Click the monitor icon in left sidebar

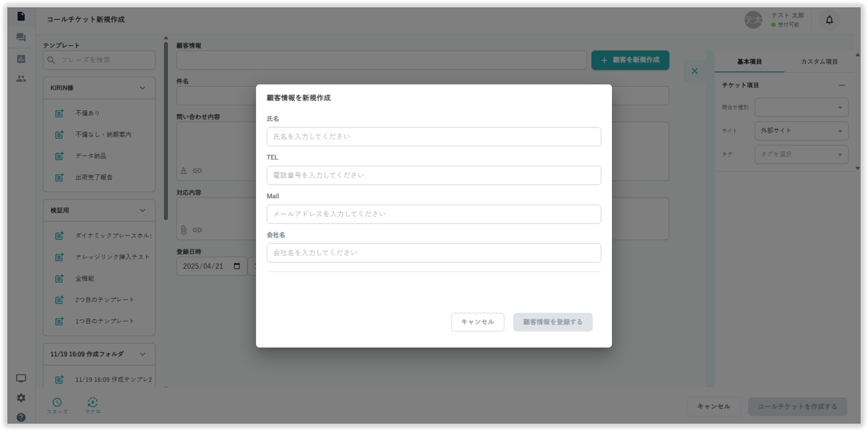point(21,378)
